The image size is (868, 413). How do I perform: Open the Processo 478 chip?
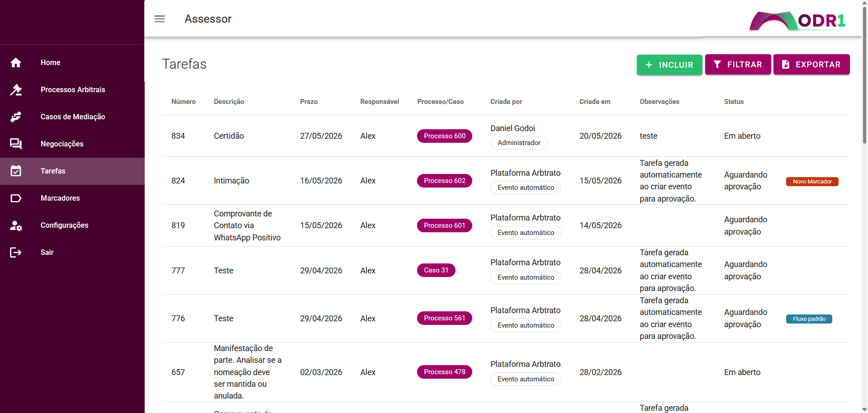(445, 372)
